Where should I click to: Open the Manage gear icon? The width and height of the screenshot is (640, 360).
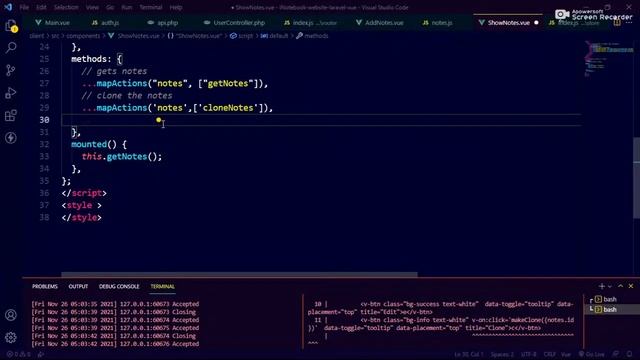pos(11,337)
